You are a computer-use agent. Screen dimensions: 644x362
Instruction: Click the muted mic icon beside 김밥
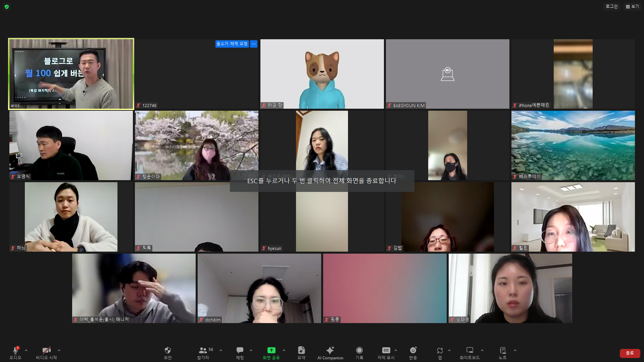(x=389, y=248)
